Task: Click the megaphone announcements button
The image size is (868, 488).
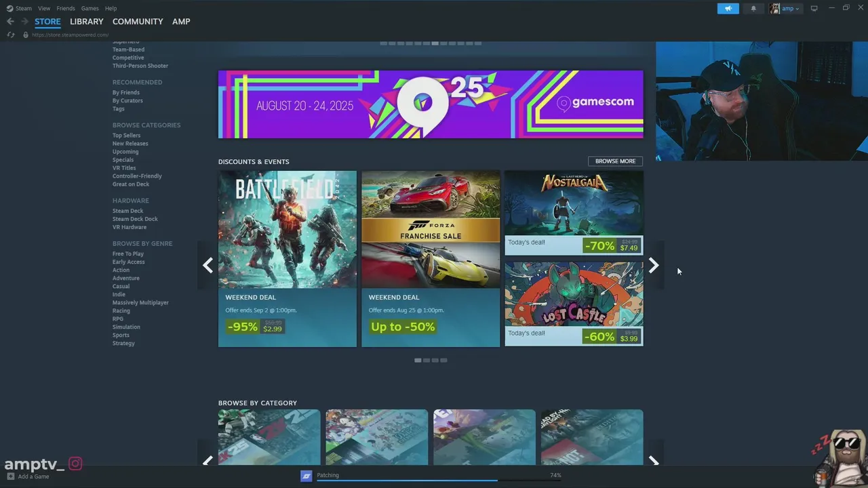Action: point(728,8)
